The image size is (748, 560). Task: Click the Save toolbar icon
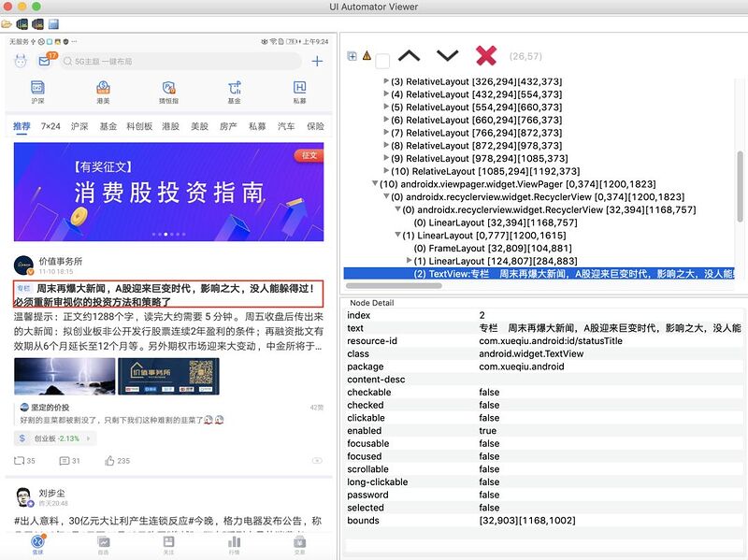[x=53, y=23]
